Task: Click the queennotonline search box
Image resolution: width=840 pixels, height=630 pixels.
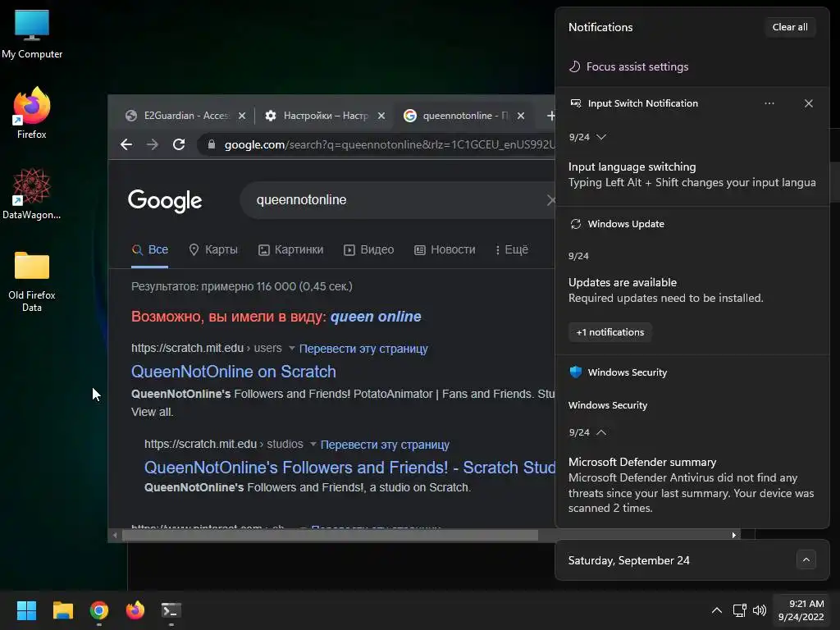Action: (x=396, y=200)
